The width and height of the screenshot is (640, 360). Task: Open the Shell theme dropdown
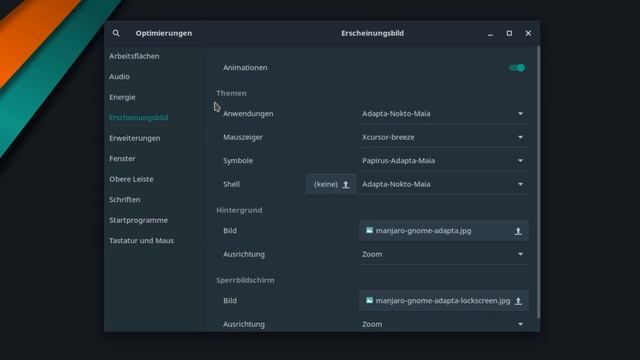pos(444,184)
